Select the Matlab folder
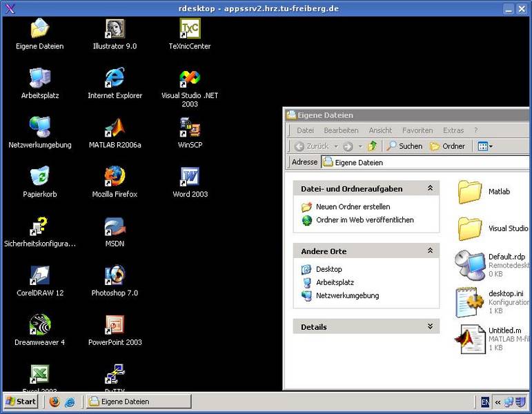Viewport: 532px width, 414px height. coord(484,192)
